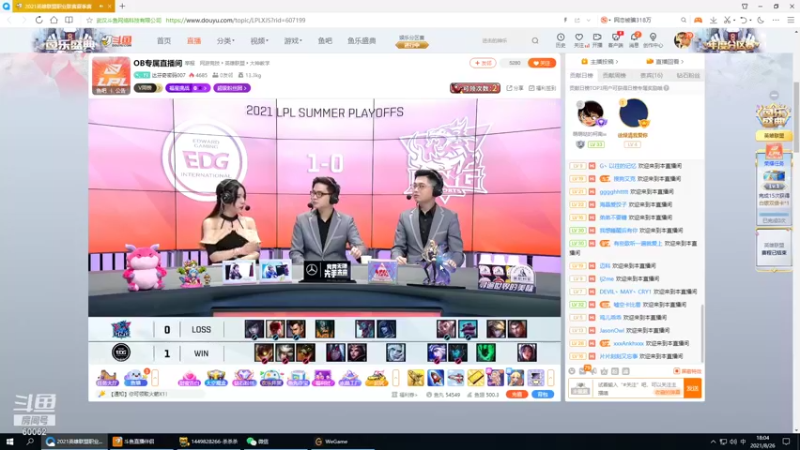Expand the gift list right arrow
The height and width of the screenshot is (450, 800).
[551, 378]
